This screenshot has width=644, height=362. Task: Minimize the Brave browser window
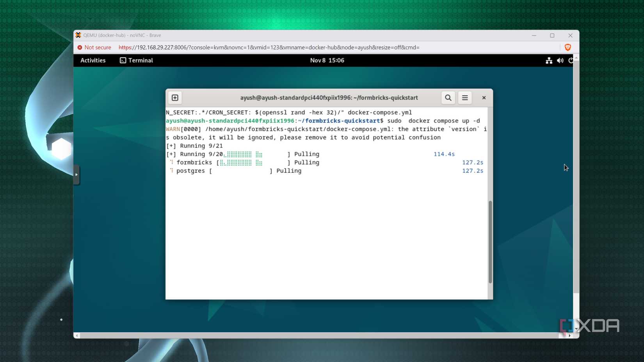click(534, 35)
